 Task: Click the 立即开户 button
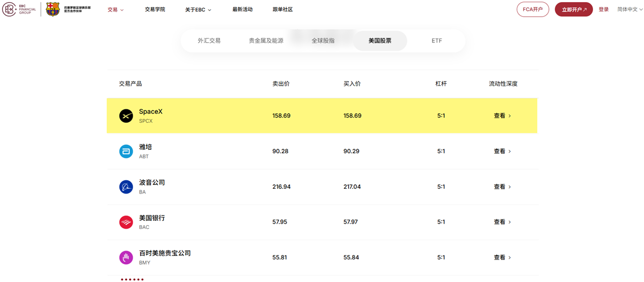[574, 10]
